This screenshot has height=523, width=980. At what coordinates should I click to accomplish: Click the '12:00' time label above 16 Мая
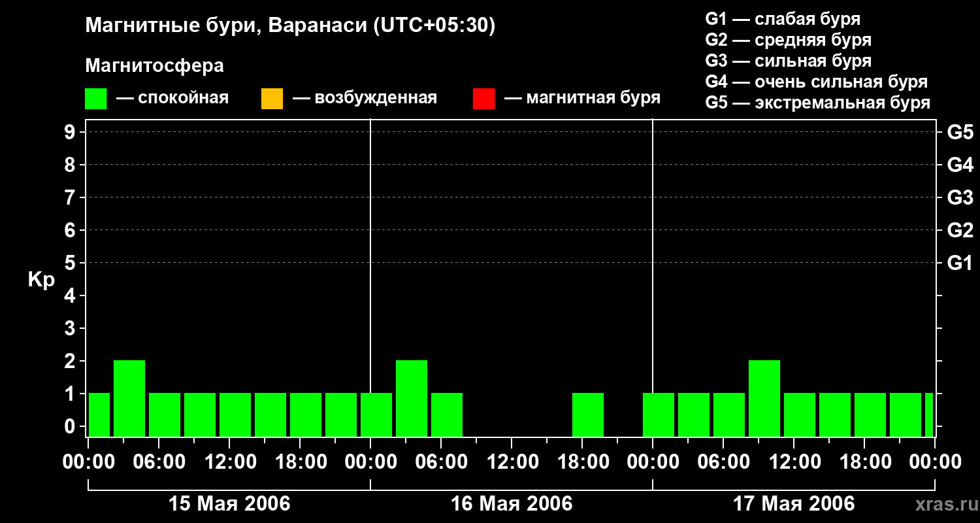point(512,462)
